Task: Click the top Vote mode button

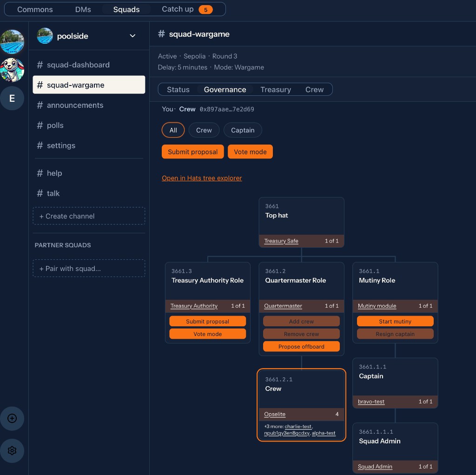Action: click(250, 152)
